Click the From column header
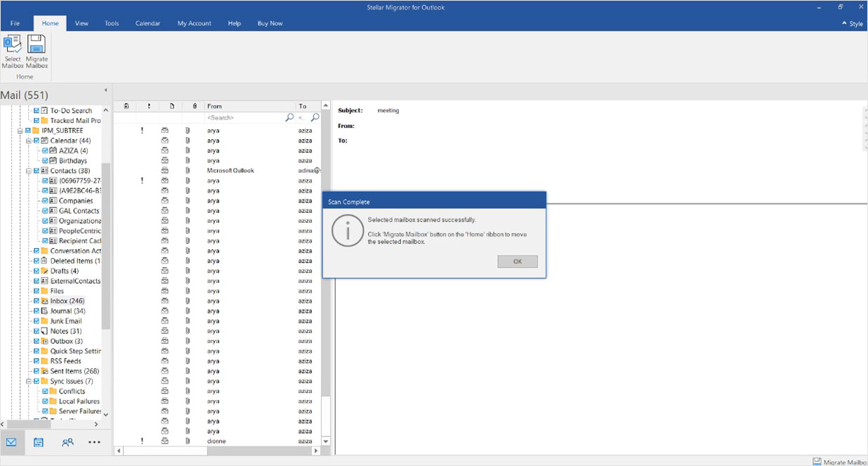Screen dimensions: 868x466 (249, 106)
